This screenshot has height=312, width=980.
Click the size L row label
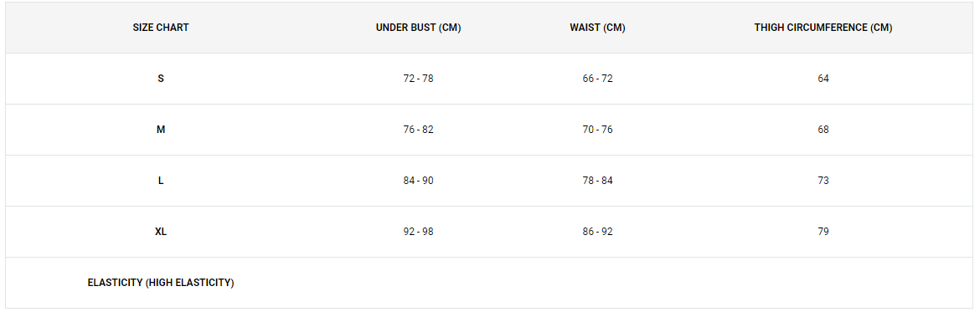click(161, 181)
